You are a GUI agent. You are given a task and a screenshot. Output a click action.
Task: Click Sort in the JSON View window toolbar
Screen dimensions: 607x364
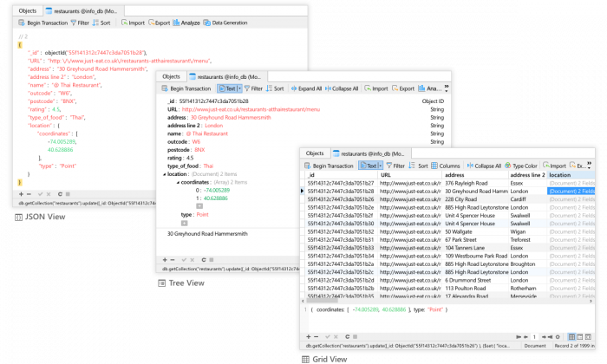click(101, 23)
